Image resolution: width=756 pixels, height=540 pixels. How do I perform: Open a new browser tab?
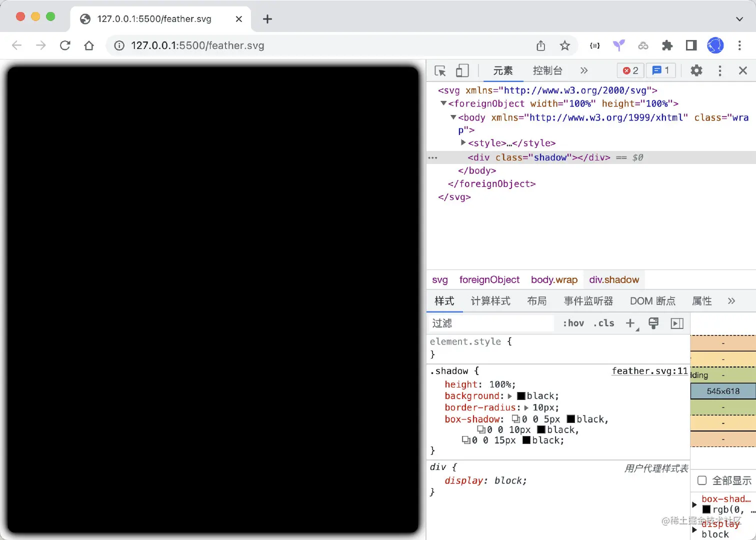pyautogui.click(x=267, y=19)
